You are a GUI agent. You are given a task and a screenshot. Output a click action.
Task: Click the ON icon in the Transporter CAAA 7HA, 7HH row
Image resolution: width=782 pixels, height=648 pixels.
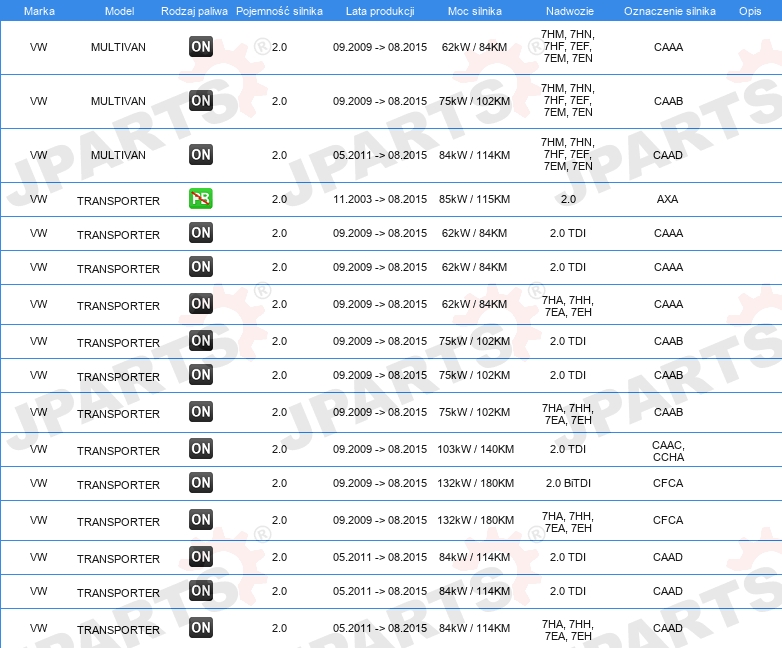(201, 304)
